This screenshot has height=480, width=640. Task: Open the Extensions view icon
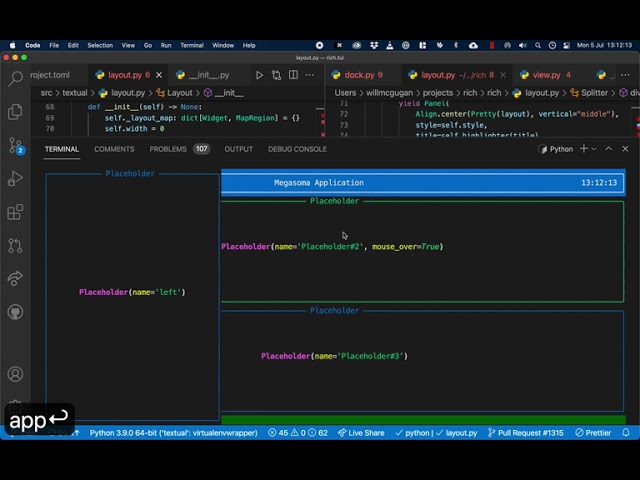pyautogui.click(x=15, y=212)
